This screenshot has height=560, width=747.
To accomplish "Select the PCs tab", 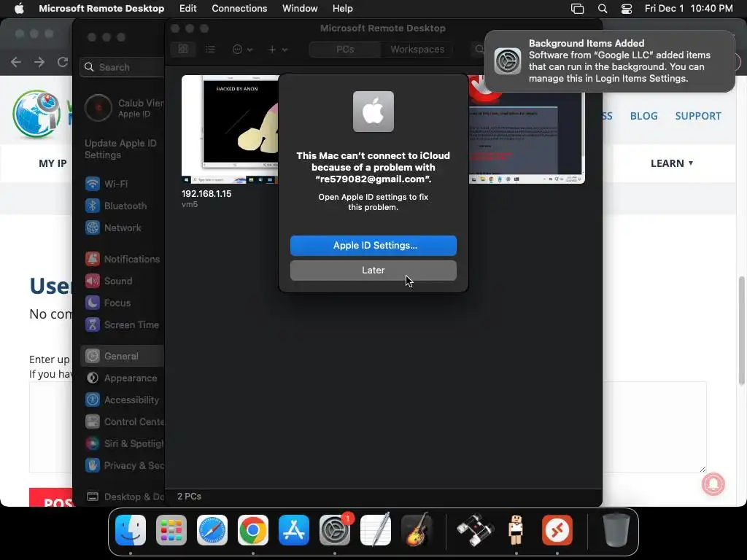I will tap(345, 49).
